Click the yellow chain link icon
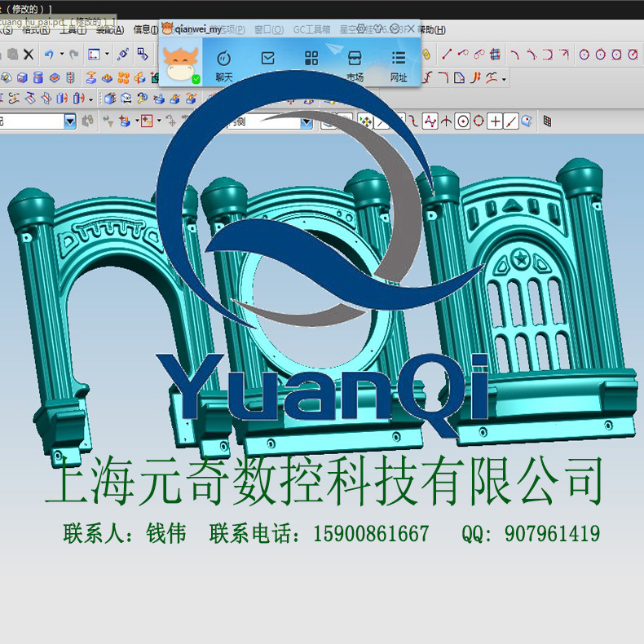This screenshot has width=644, height=644. point(426,55)
